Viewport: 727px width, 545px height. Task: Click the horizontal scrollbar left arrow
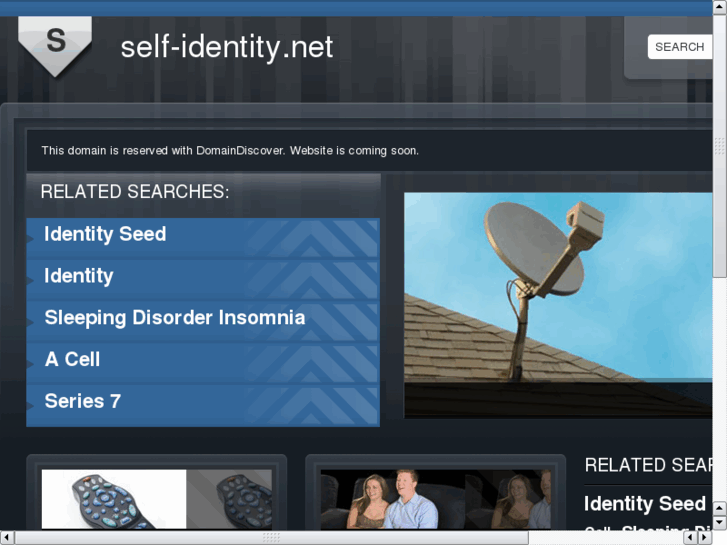[x=7, y=538]
